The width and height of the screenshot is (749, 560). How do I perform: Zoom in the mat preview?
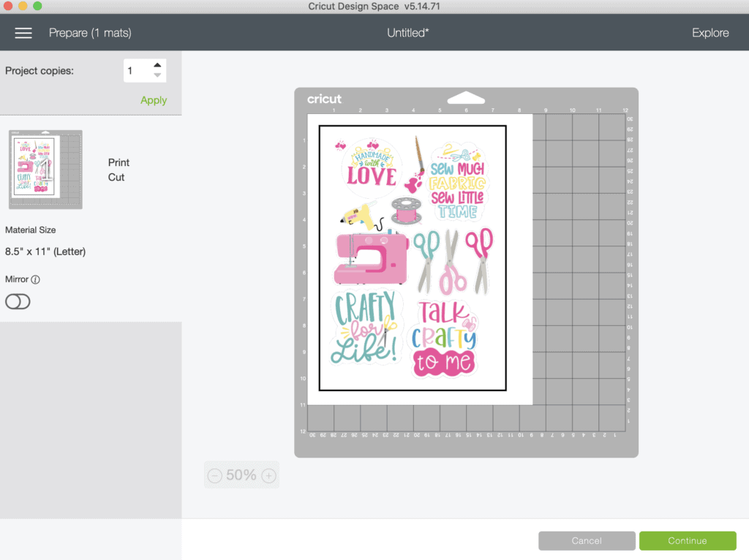269,475
